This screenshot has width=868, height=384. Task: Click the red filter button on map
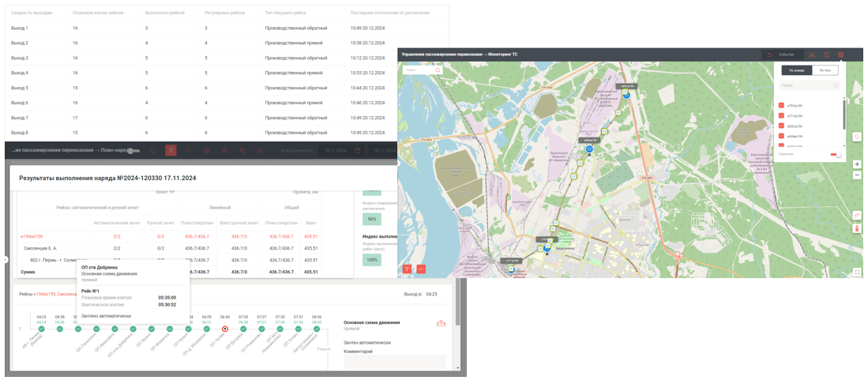point(407,269)
